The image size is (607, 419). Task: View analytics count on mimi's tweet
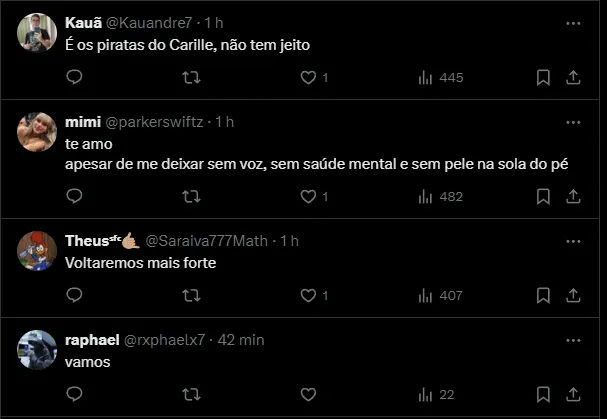tap(439, 197)
